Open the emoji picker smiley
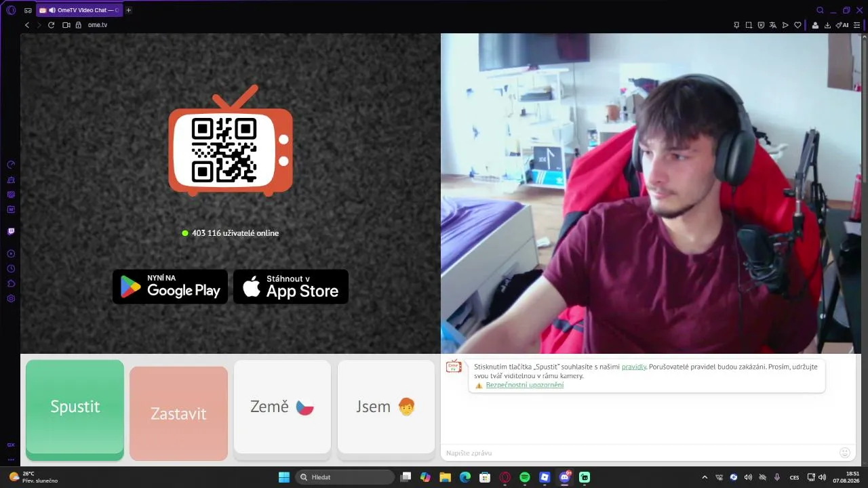The height and width of the screenshot is (488, 868). tap(845, 452)
